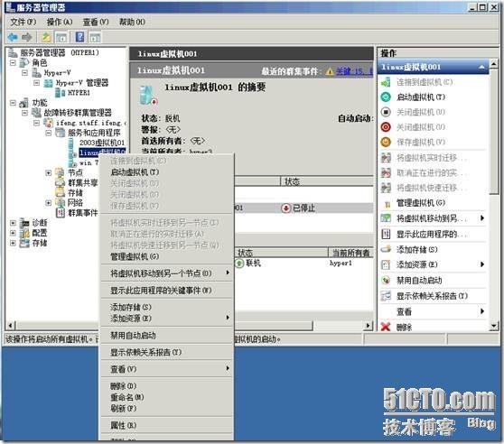Choose 显示依赖关系报告(Y) in context menu
This screenshot has width=504, height=444.
coord(167,352)
